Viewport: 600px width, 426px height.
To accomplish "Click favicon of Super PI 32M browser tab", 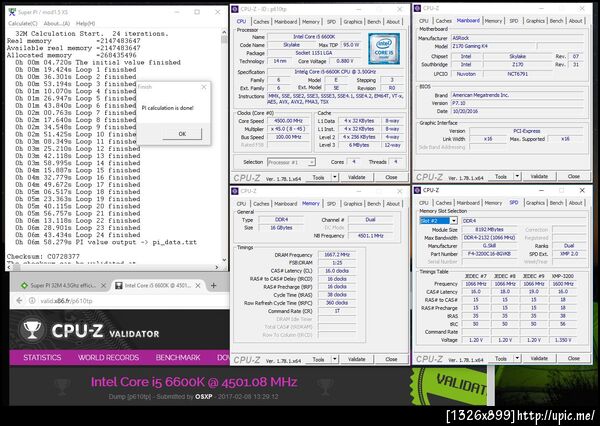I will click(24, 286).
